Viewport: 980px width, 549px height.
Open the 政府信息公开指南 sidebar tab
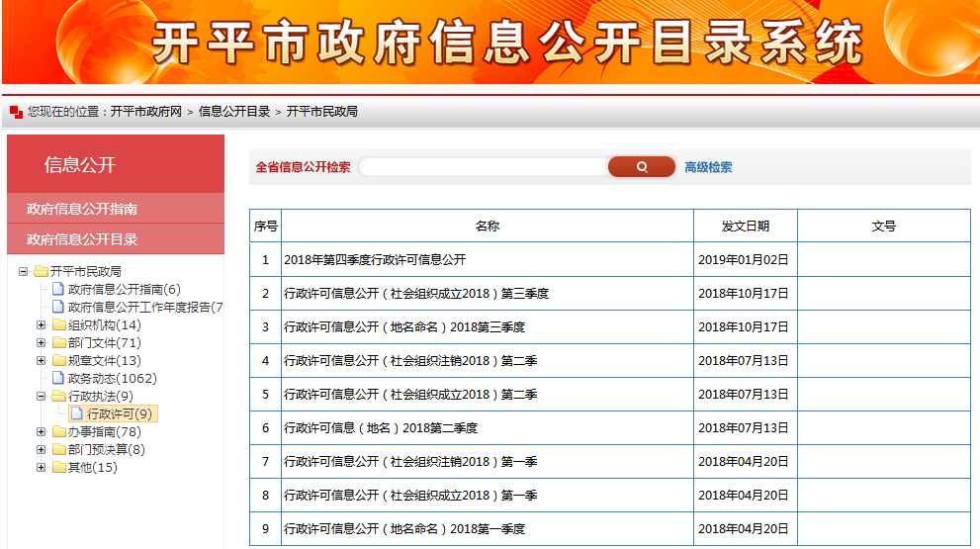(82, 209)
